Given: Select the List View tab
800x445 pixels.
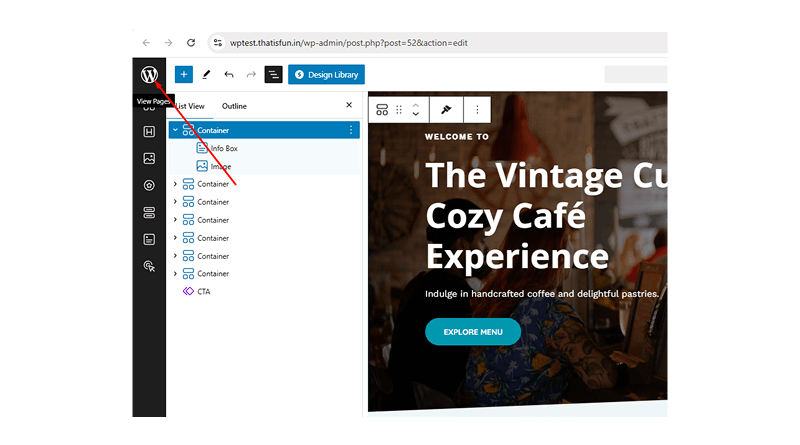Looking at the screenshot, I should click(x=189, y=106).
